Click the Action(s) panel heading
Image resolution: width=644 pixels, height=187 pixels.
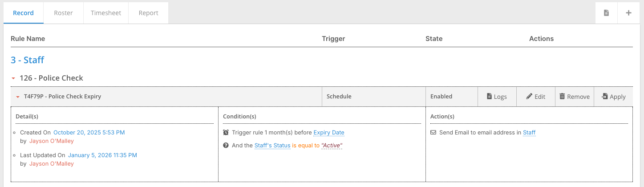click(442, 117)
